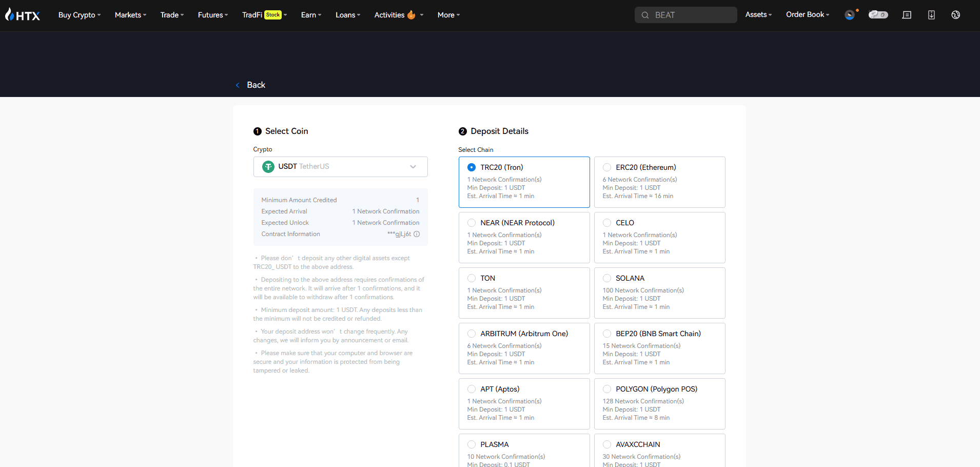Click the Contract Information label
The width and height of the screenshot is (980, 467).
click(290, 234)
